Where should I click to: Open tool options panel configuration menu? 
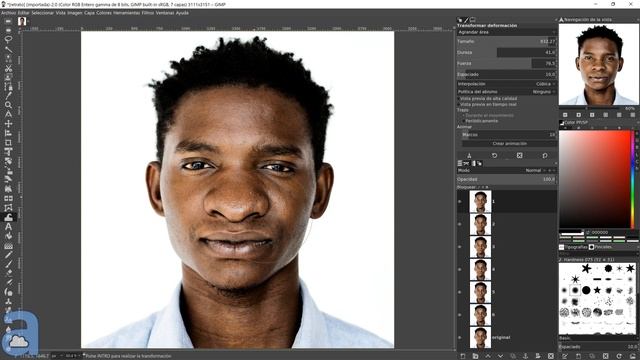point(556,20)
